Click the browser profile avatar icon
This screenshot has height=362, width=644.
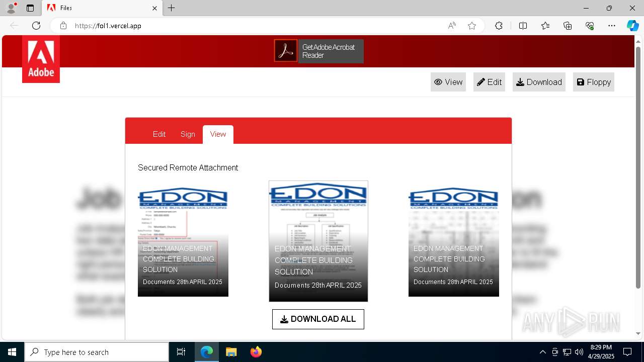click(x=11, y=8)
